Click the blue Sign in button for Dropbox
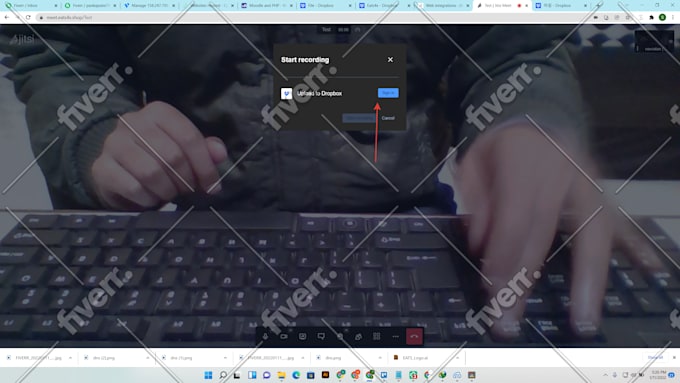The image size is (680, 383). coord(388,93)
